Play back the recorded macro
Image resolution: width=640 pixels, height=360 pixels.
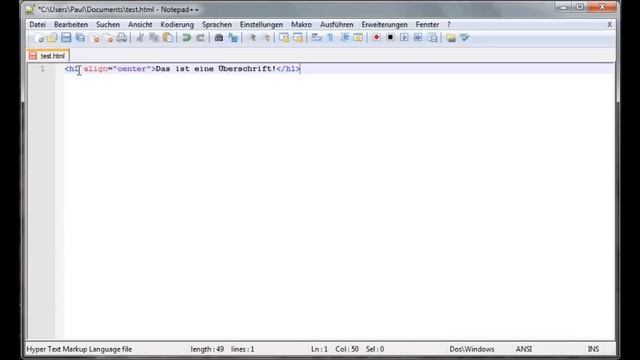(404, 38)
